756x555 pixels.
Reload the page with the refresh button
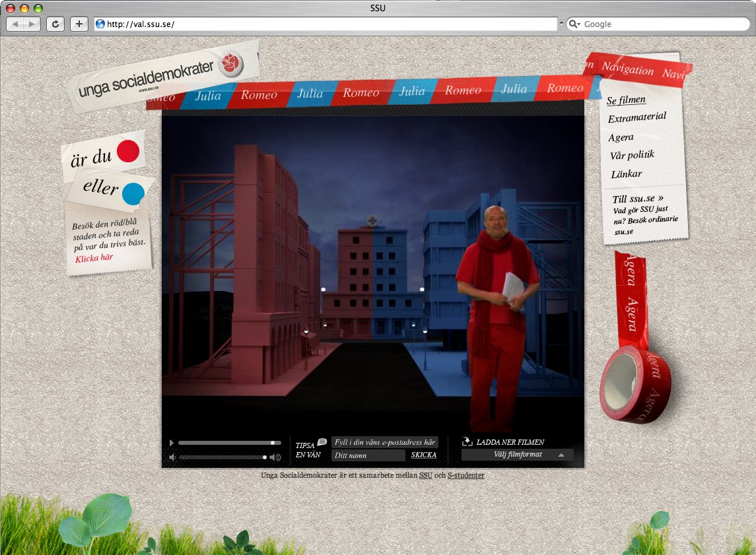[x=55, y=24]
